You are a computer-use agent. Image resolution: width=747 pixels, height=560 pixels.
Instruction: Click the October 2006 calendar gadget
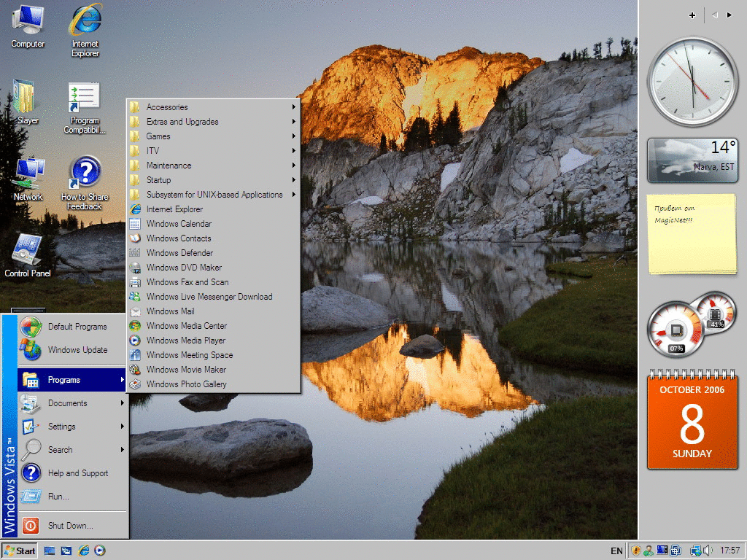coord(692,419)
